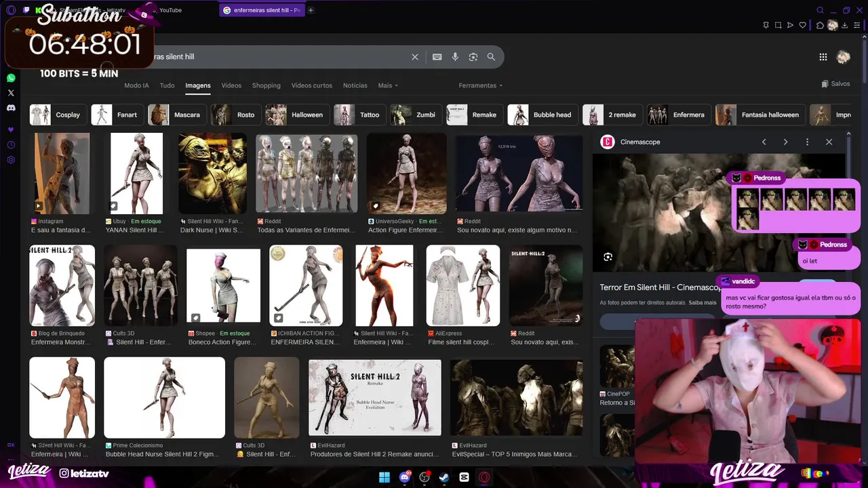Filter images by Mascara chip

click(177, 115)
